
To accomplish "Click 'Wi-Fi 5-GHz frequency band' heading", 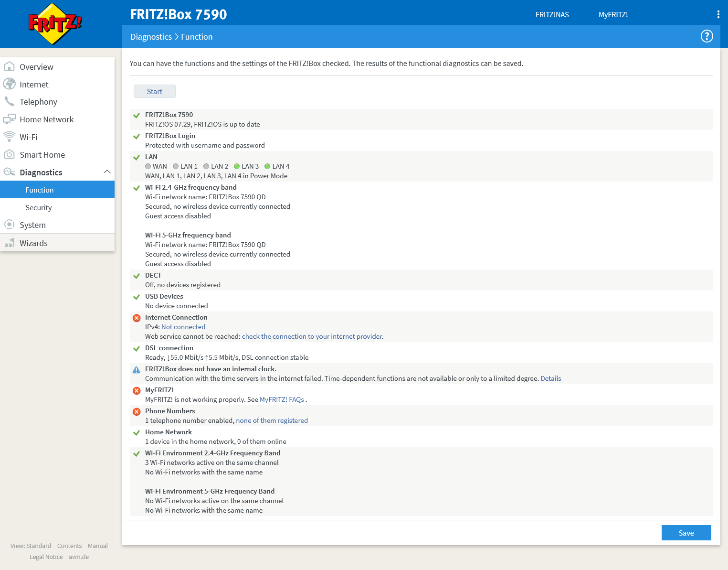I will click(x=188, y=235).
